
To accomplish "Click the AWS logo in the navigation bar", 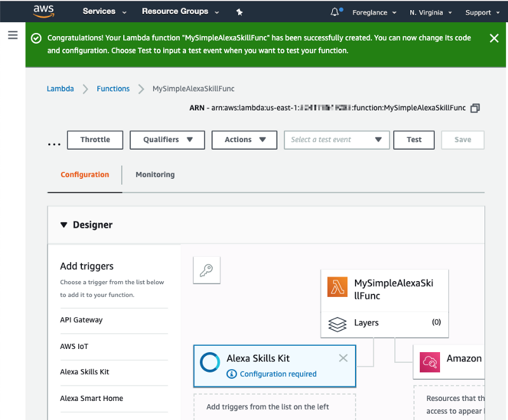I will coord(43,11).
